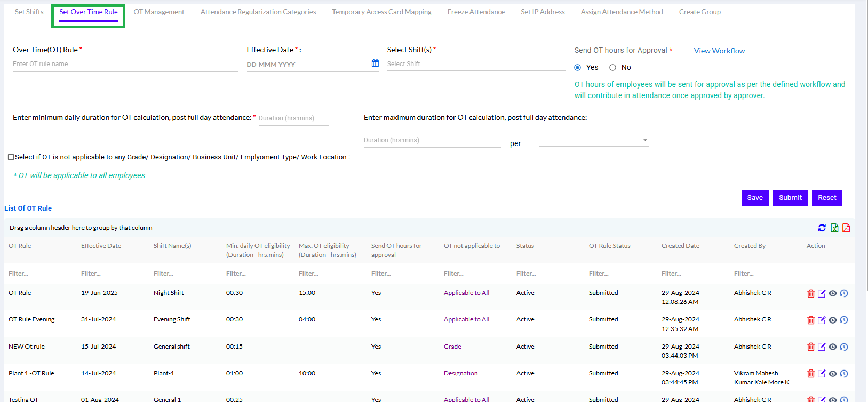The height and width of the screenshot is (402, 868).
Task: Open Applicable to All link for Evening Shift row
Action: 466,319
